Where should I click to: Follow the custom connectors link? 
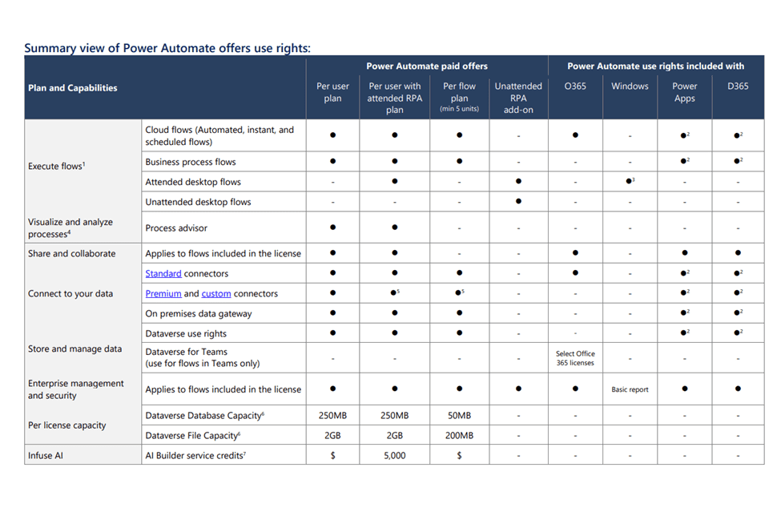point(215,293)
